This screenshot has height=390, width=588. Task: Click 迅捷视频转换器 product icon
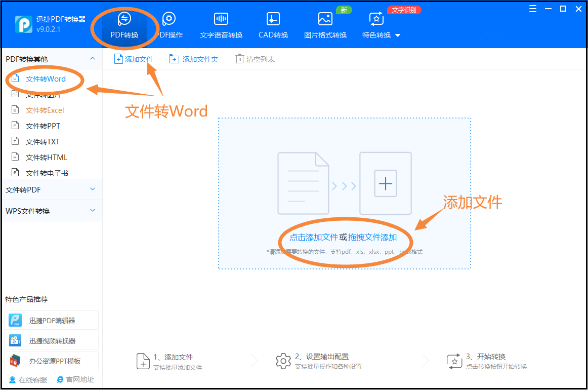[x=15, y=340]
